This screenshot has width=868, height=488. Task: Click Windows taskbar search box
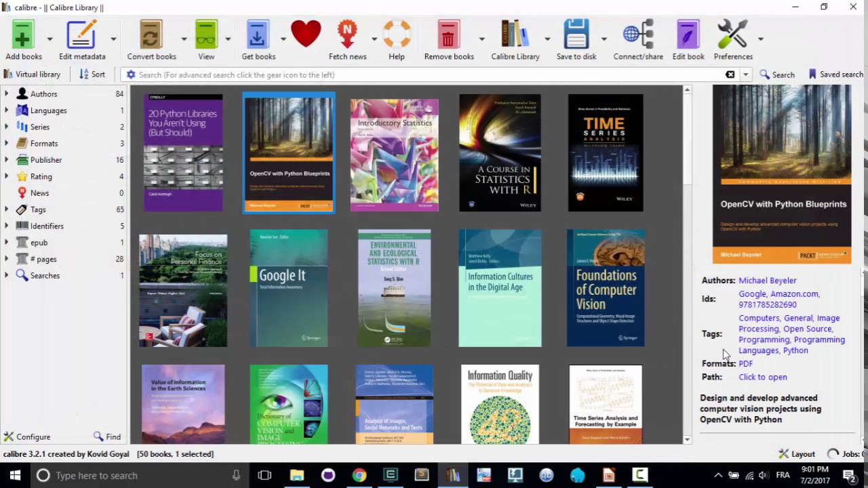pyautogui.click(x=139, y=475)
